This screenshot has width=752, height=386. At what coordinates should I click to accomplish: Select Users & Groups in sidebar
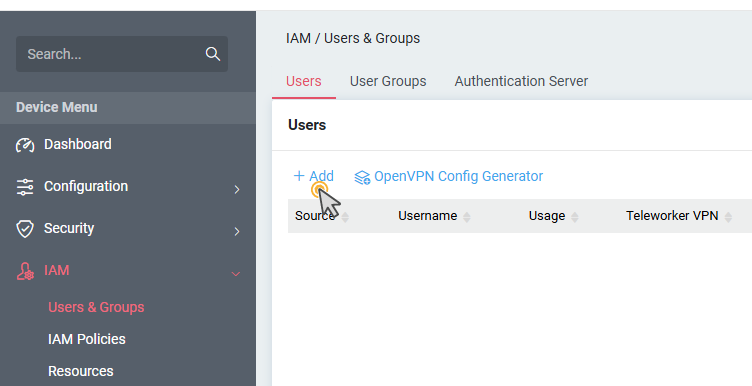point(96,307)
